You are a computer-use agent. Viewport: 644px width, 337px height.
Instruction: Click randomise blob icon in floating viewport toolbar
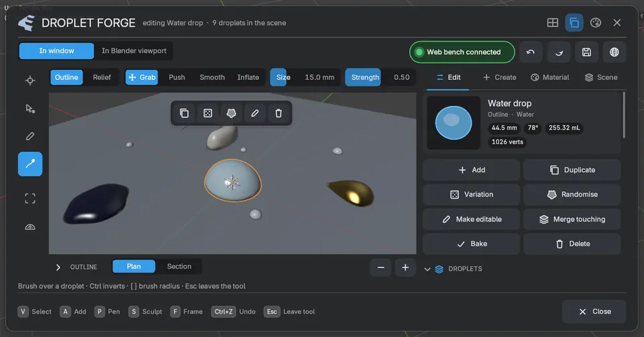231,113
